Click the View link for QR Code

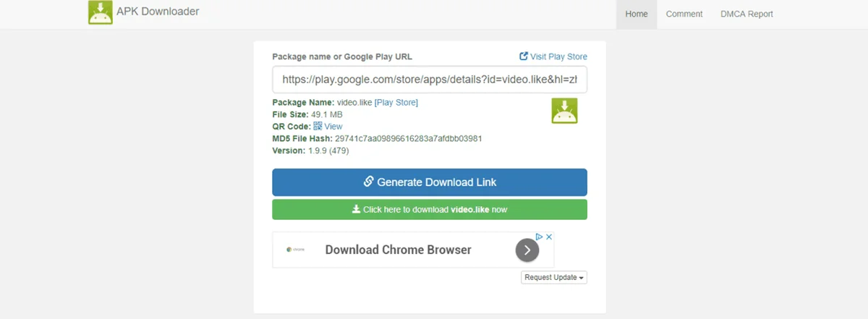tap(333, 127)
